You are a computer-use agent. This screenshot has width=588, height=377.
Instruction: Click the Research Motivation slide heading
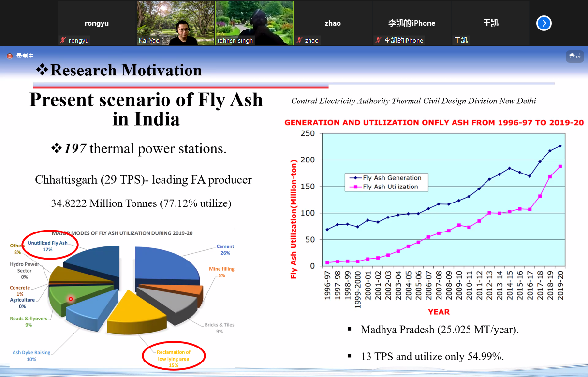[x=119, y=70]
